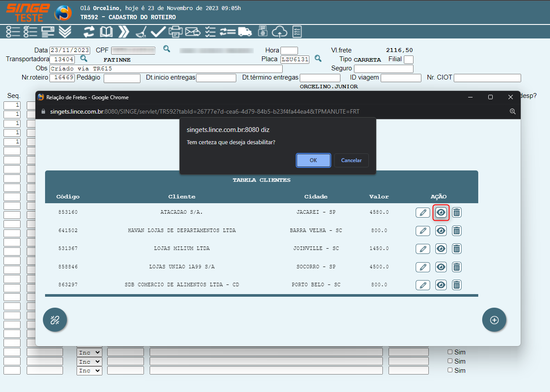Click the truck icon in toolbar
Image resolution: width=550 pixels, height=392 pixels.
[x=245, y=32]
